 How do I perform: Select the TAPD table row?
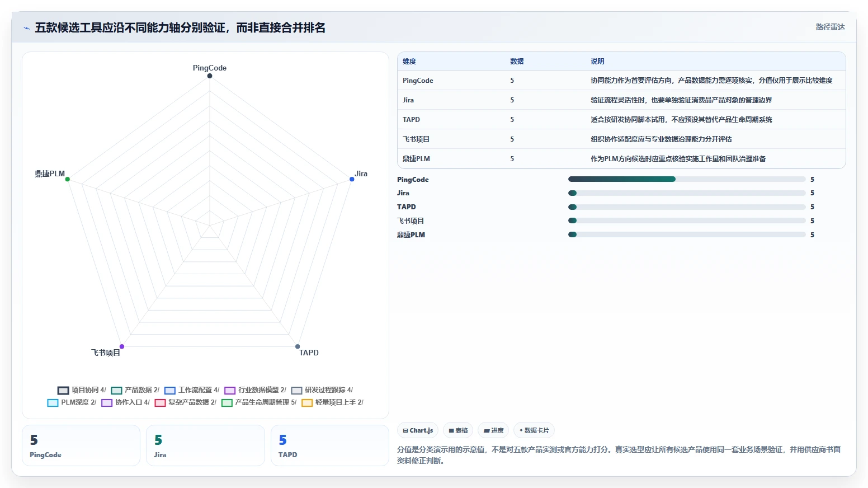click(x=621, y=120)
